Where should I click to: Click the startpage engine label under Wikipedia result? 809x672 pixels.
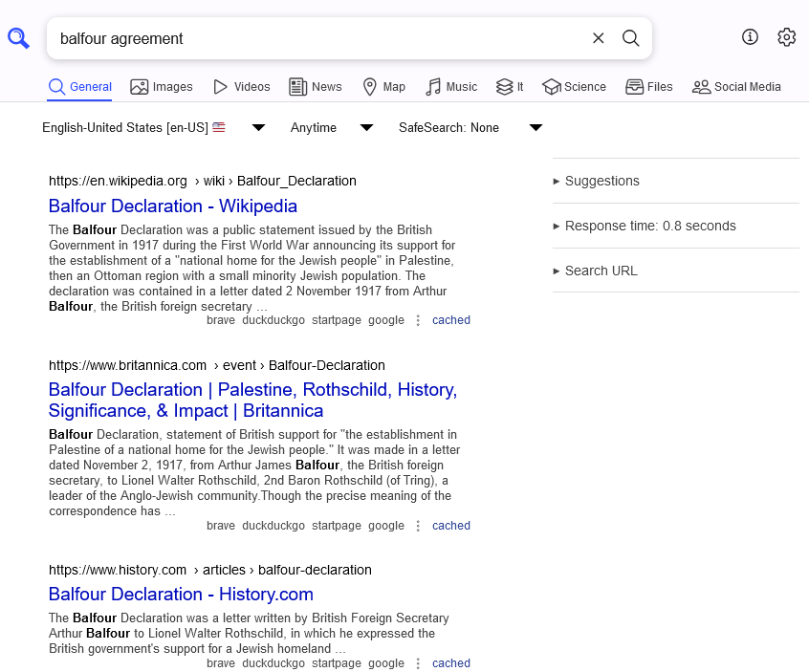pos(337,320)
